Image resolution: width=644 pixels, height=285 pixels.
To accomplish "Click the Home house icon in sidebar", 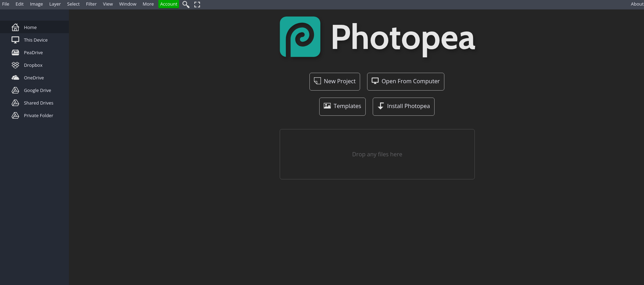I will (15, 27).
